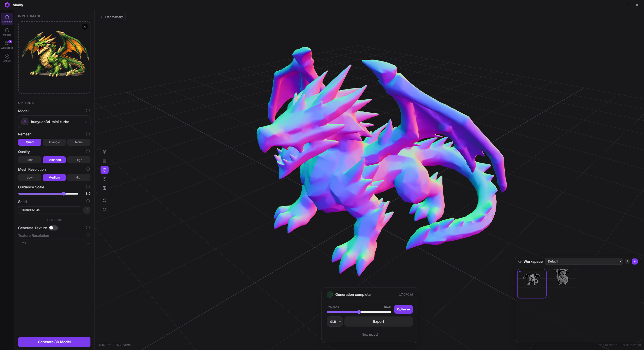Click the globe normals view icon

pyautogui.click(x=105, y=170)
